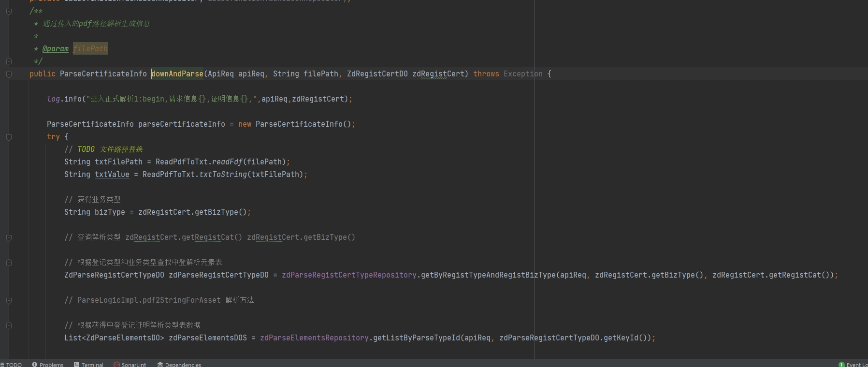Click the txtFilePath variable declaration
This screenshot has width=868, height=367.
click(x=118, y=161)
